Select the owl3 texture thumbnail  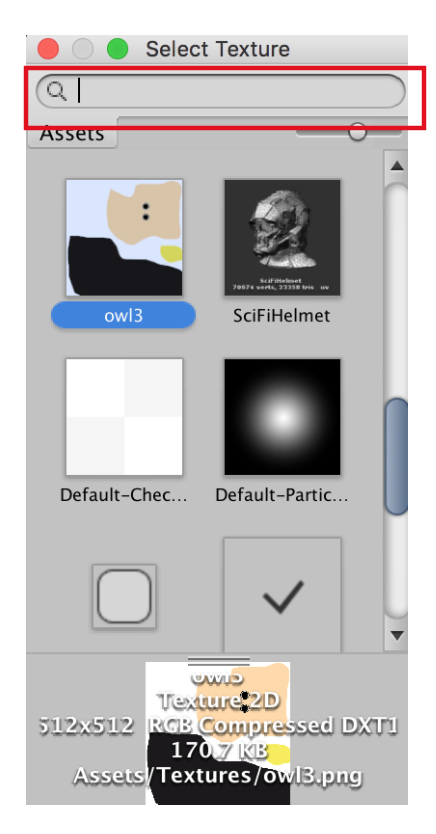pos(124,237)
